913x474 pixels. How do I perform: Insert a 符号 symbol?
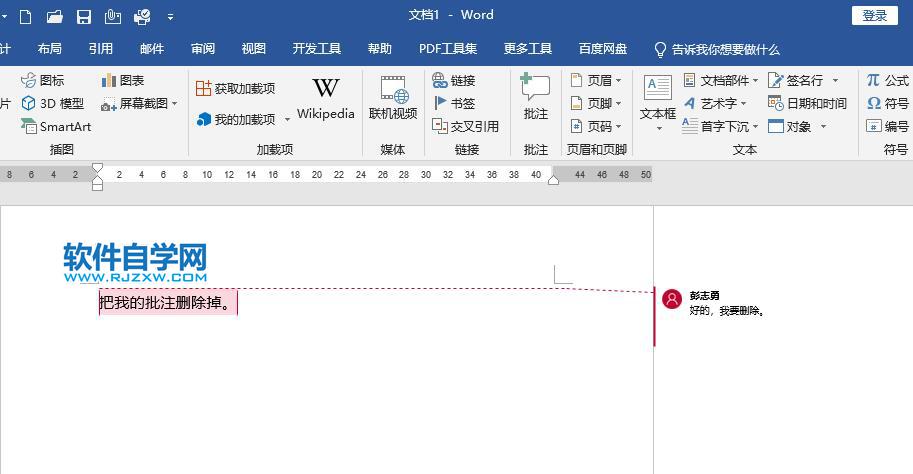click(887, 104)
